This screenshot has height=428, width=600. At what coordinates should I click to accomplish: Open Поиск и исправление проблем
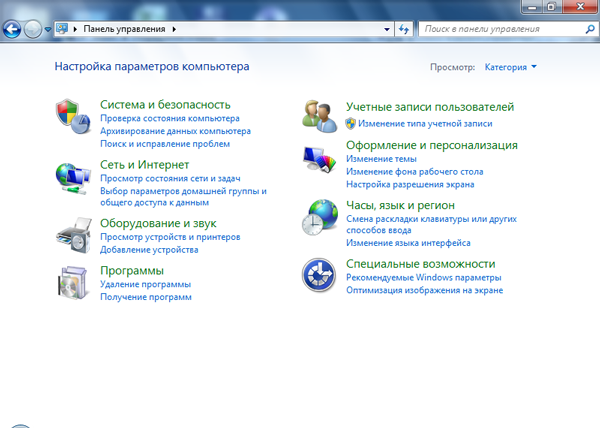click(165, 144)
